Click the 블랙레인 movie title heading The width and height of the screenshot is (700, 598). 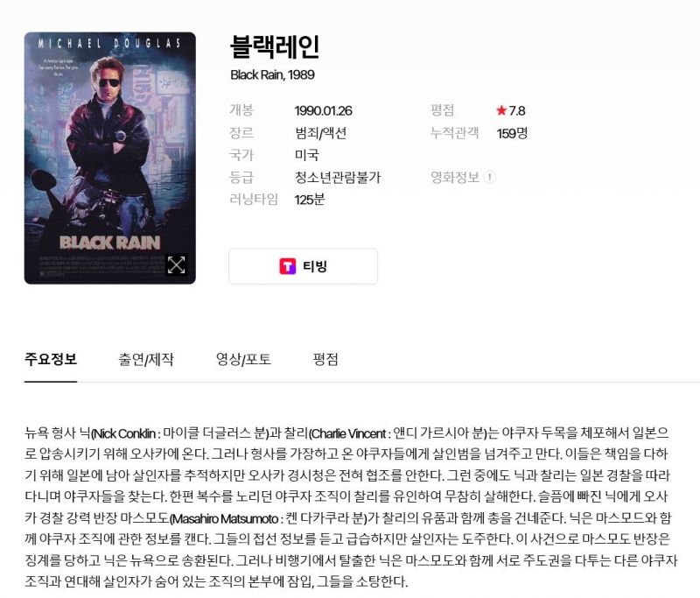click(274, 46)
